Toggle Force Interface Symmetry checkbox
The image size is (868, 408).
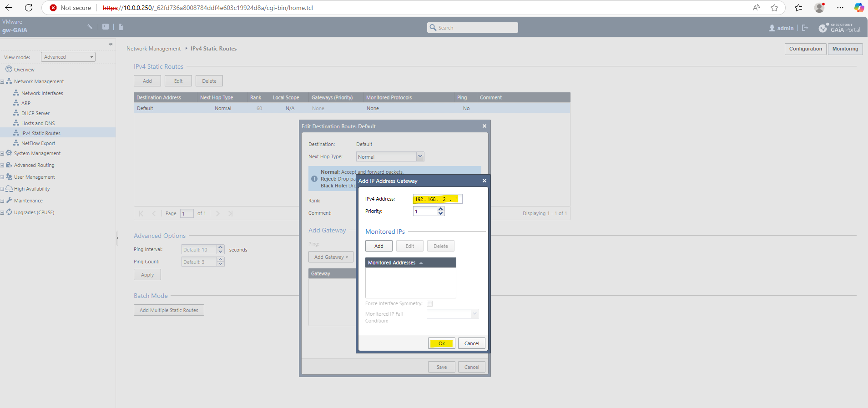[429, 303]
